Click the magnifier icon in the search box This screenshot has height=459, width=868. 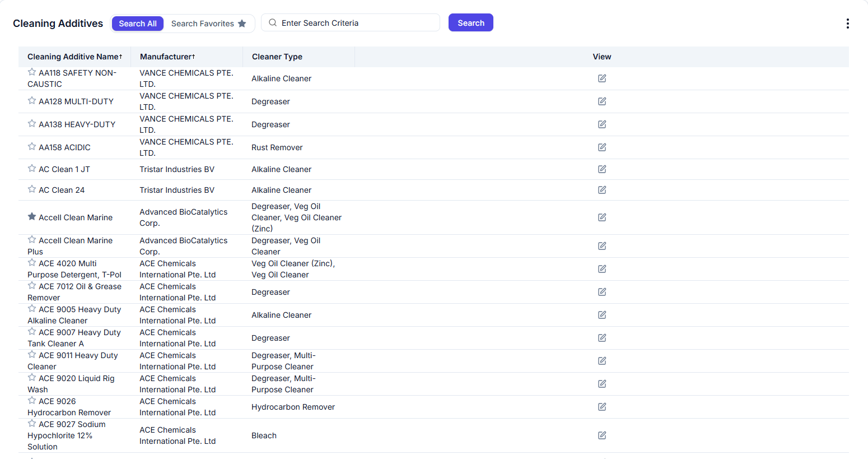273,23
